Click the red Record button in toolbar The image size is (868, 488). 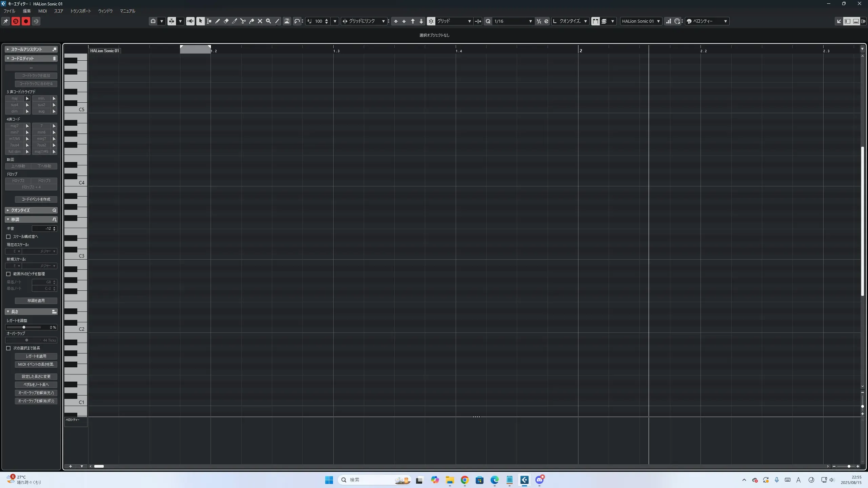click(26, 21)
